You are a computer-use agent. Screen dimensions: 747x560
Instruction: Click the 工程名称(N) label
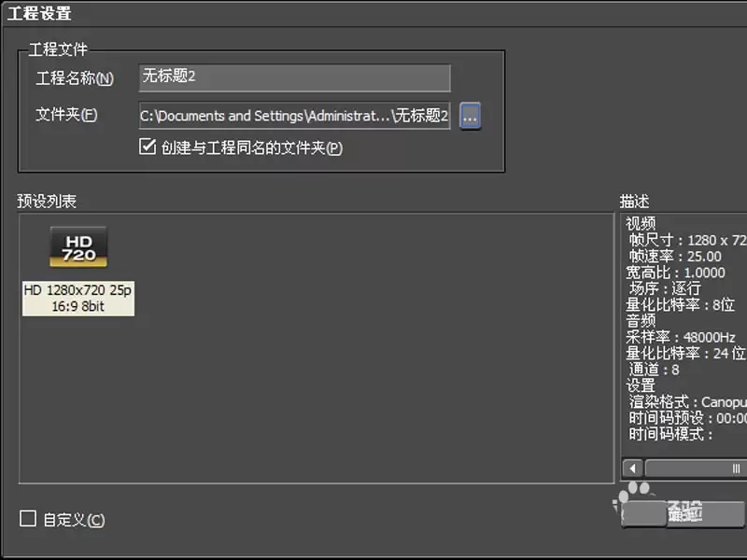point(75,78)
